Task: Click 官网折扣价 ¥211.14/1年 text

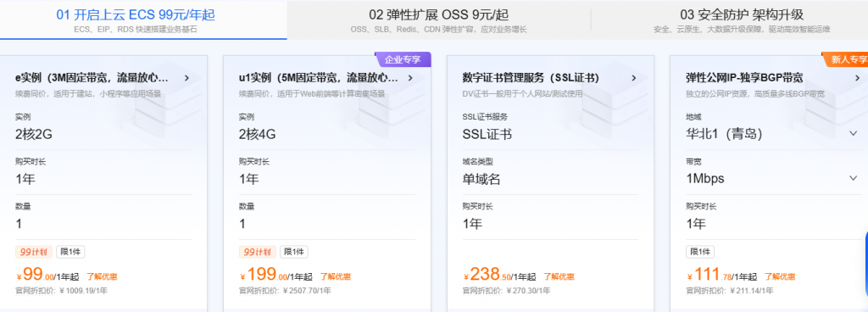Action: pyautogui.click(x=730, y=290)
